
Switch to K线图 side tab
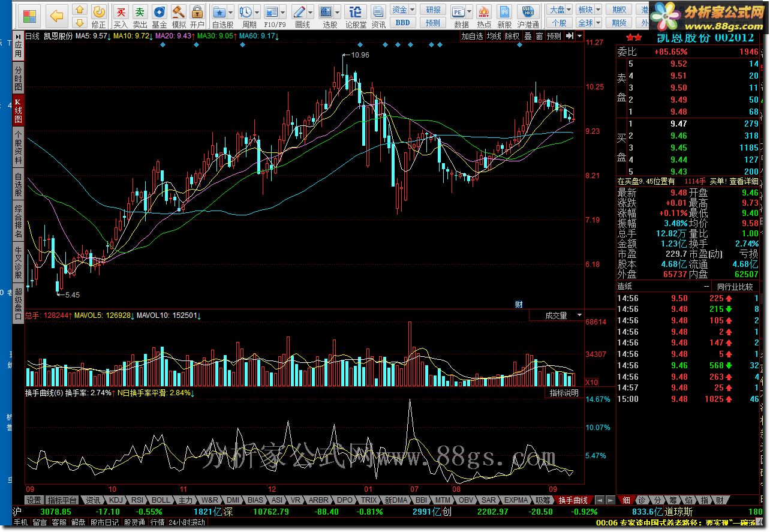tap(19, 110)
